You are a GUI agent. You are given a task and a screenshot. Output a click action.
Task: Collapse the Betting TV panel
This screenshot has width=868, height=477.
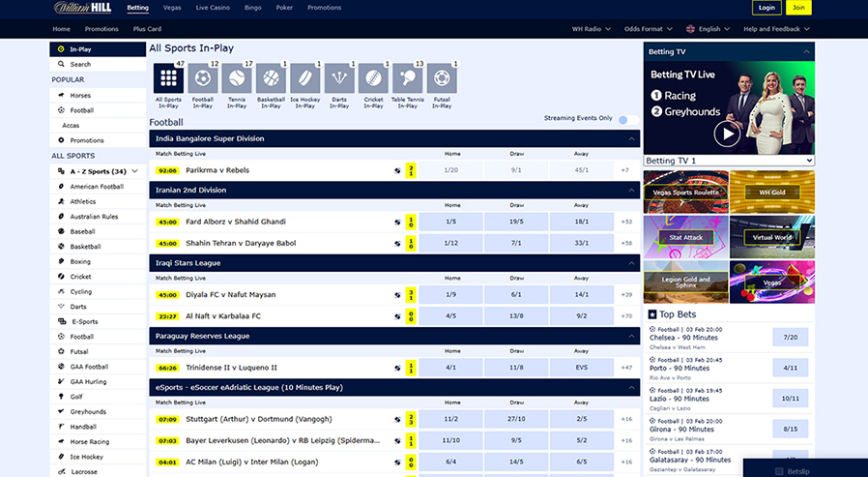click(806, 51)
